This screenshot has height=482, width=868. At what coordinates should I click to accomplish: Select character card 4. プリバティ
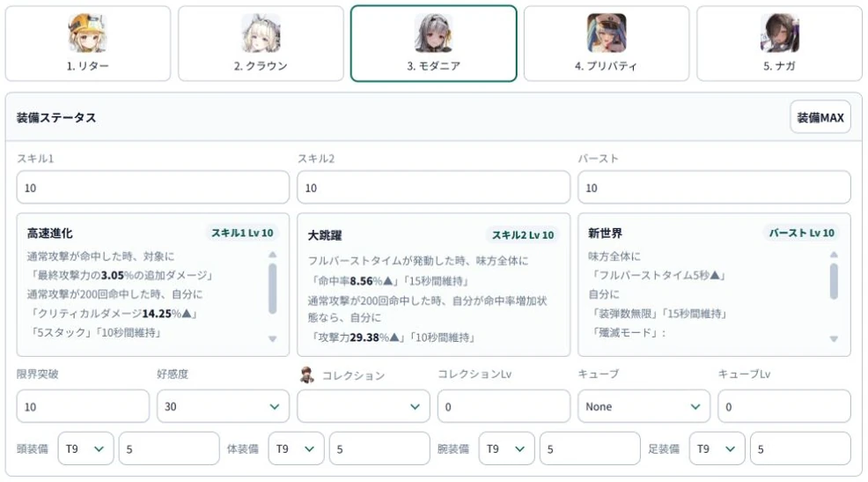point(607,43)
